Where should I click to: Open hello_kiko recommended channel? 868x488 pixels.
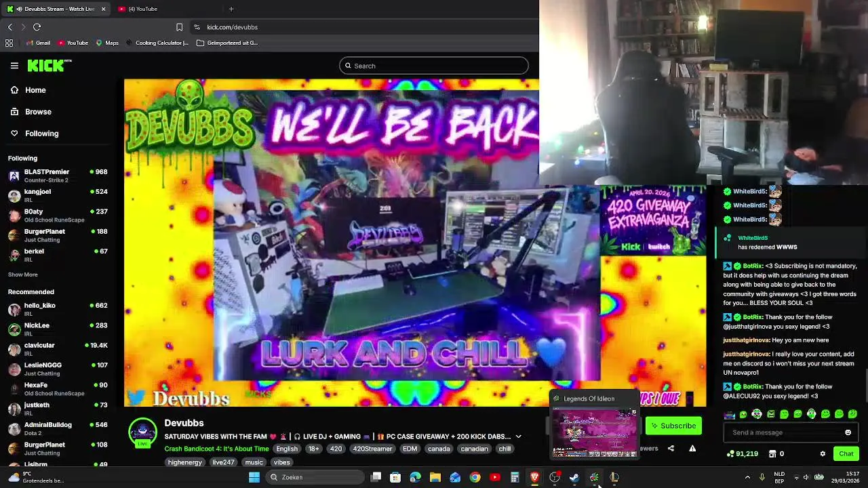(58, 309)
